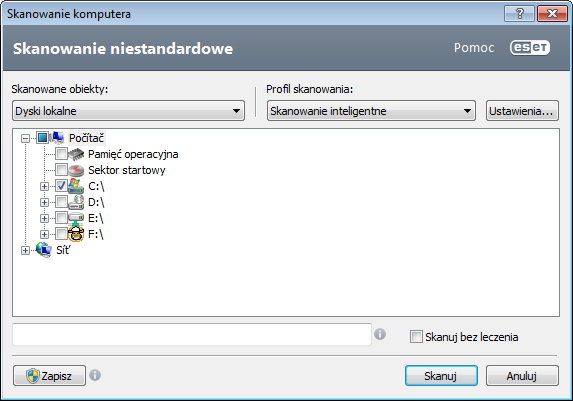Select the C:\ label in the tree

point(96,186)
